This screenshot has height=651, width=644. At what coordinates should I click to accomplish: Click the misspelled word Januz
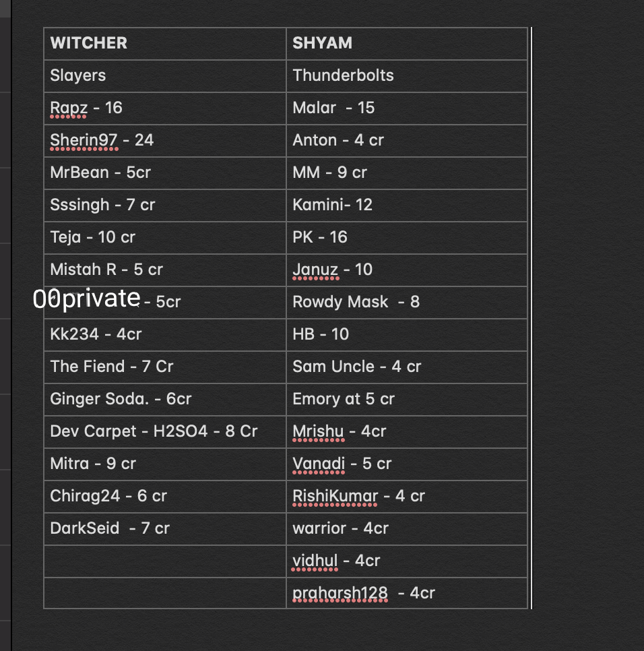315,270
